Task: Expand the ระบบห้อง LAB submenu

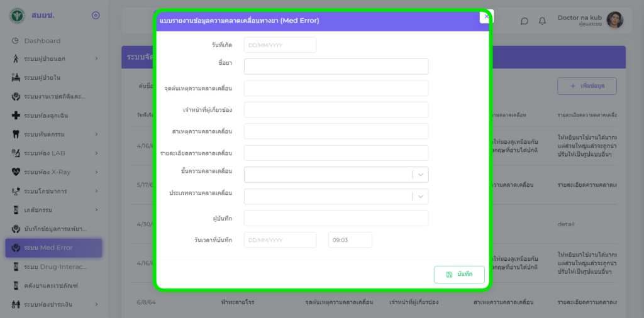Action: (x=96, y=153)
